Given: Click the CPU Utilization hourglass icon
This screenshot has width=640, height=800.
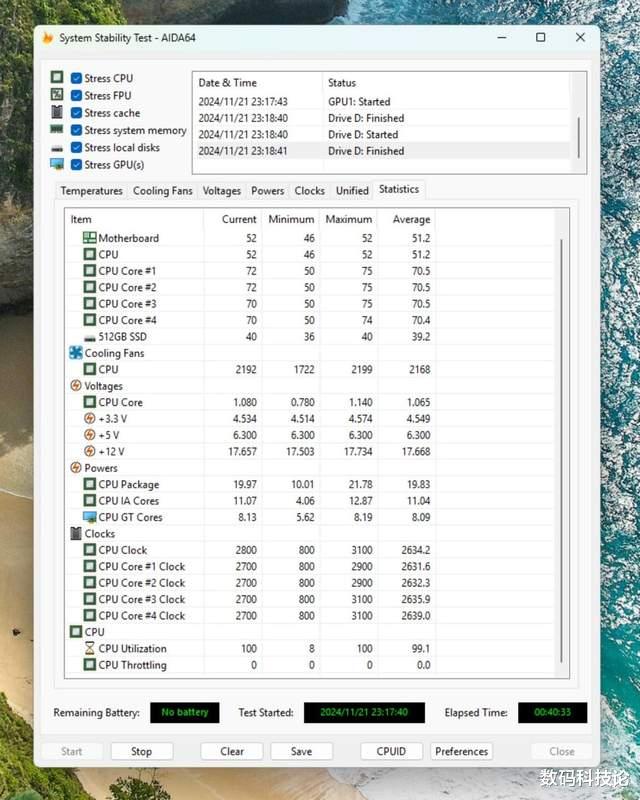Looking at the screenshot, I should pyautogui.click(x=90, y=648).
